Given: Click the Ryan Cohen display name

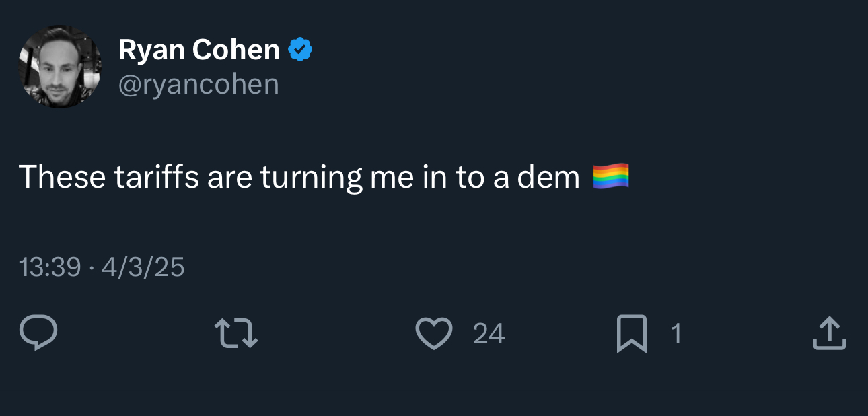Looking at the screenshot, I should [x=198, y=50].
